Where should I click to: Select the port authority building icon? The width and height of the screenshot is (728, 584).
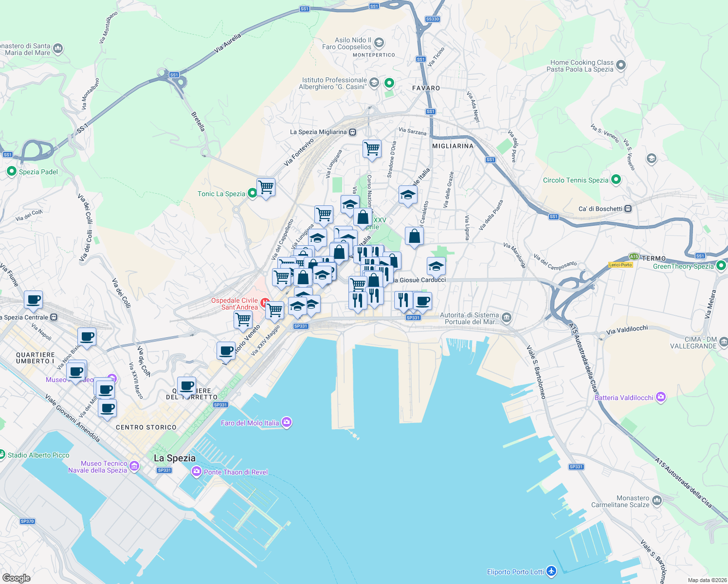click(506, 317)
